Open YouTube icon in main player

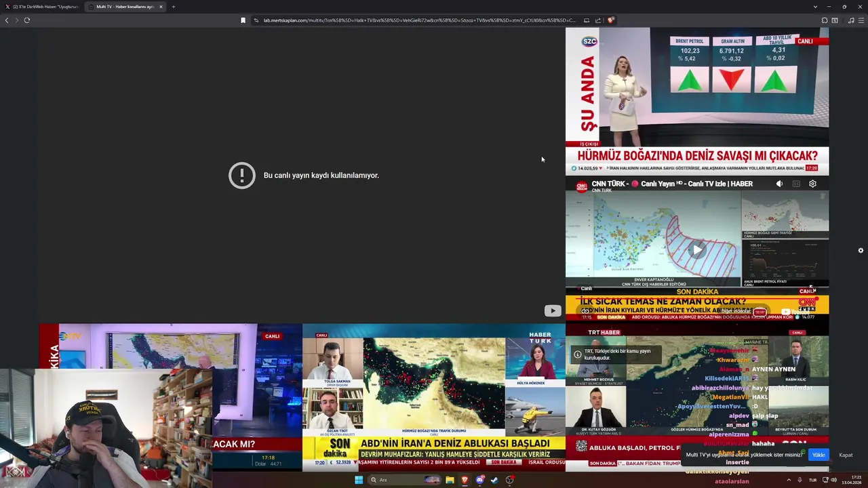[x=553, y=311]
